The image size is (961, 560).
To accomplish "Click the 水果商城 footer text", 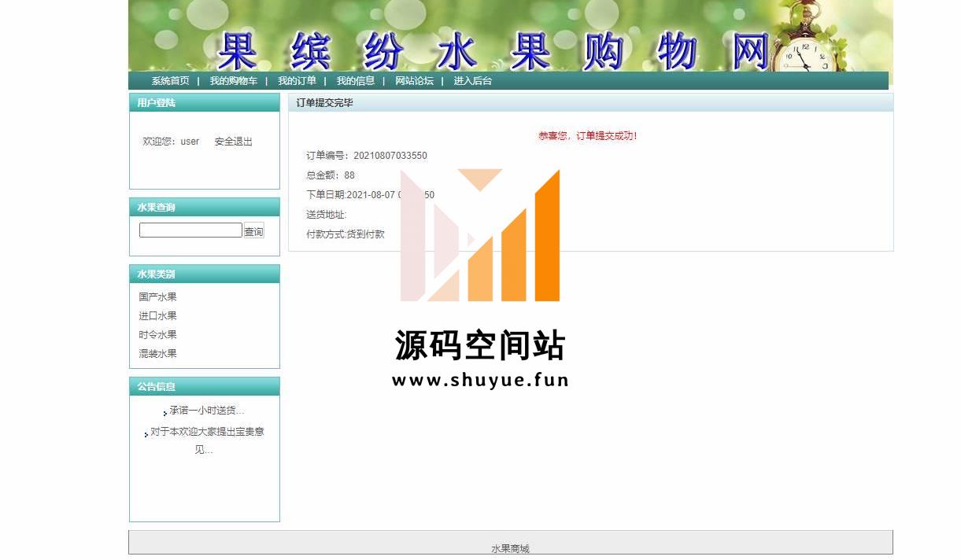I will [510, 549].
